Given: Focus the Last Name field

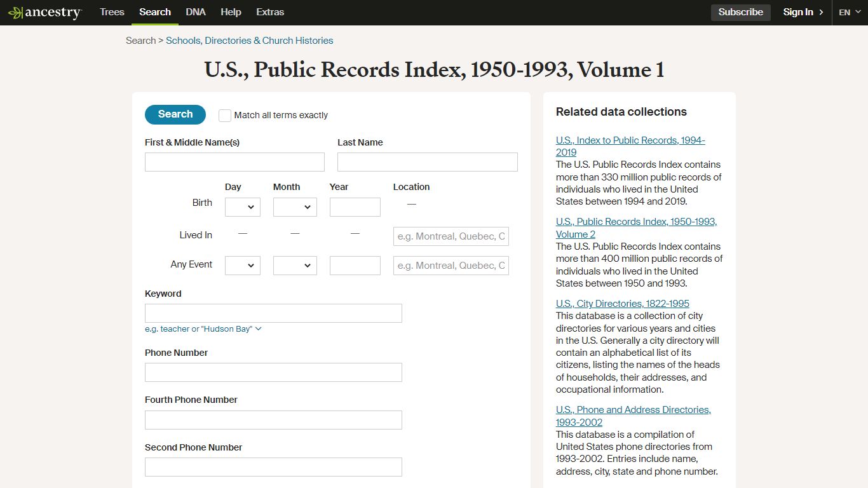Looking at the screenshot, I should 427,162.
